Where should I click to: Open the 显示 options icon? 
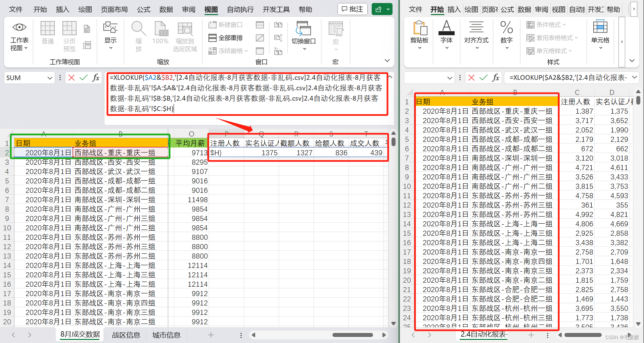coord(110,36)
